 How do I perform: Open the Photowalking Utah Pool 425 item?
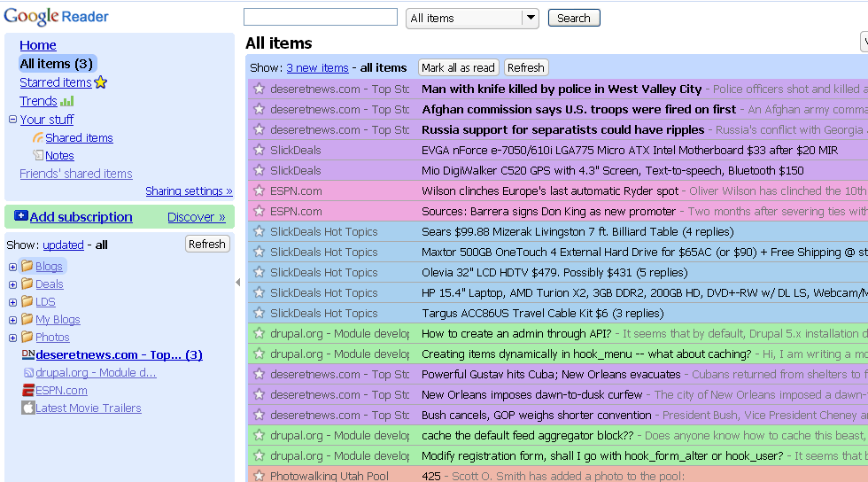[557, 475]
